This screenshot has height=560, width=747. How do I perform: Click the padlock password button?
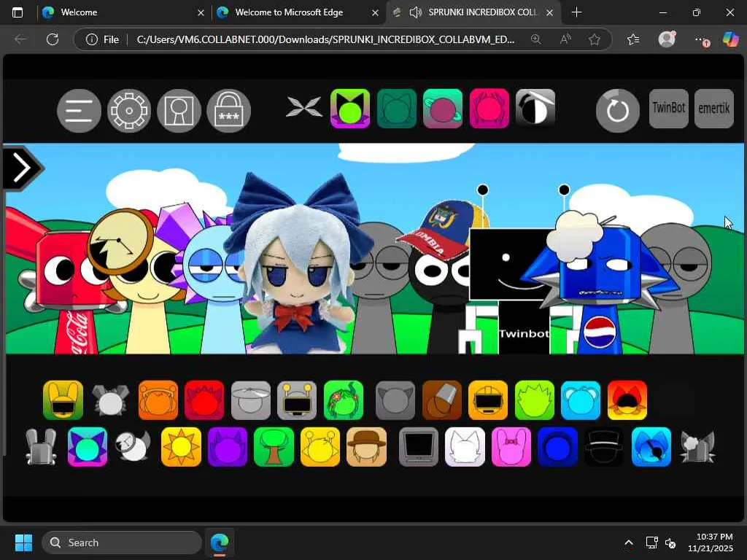point(228,111)
